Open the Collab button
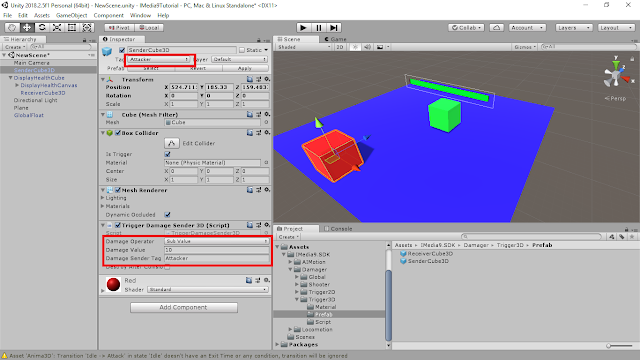The width and height of the screenshot is (640, 360). [x=466, y=27]
